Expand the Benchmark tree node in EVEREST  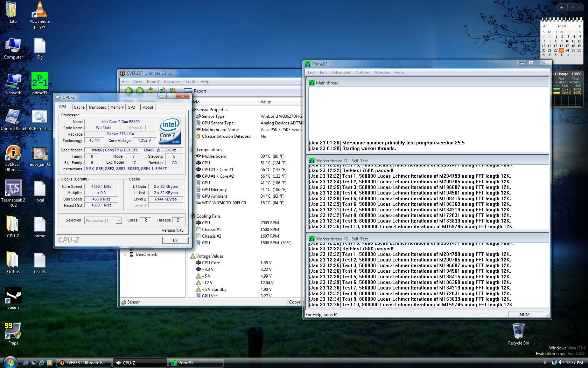125,255
